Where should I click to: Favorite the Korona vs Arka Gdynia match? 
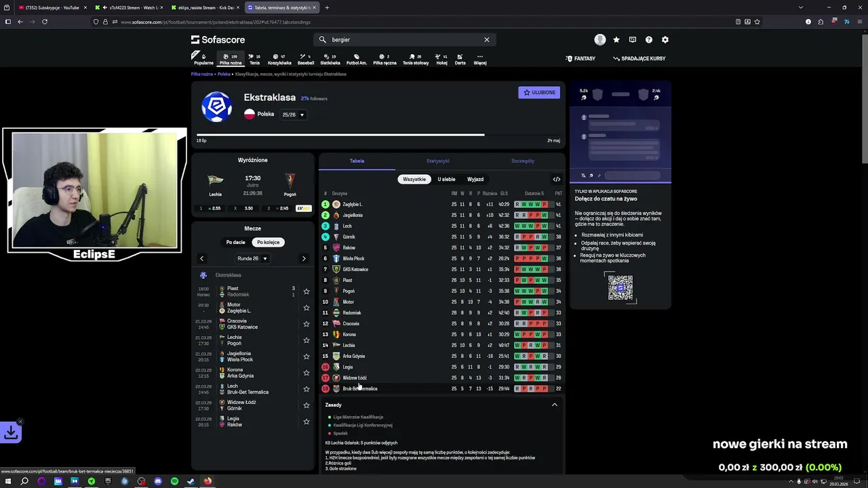[x=307, y=373]
